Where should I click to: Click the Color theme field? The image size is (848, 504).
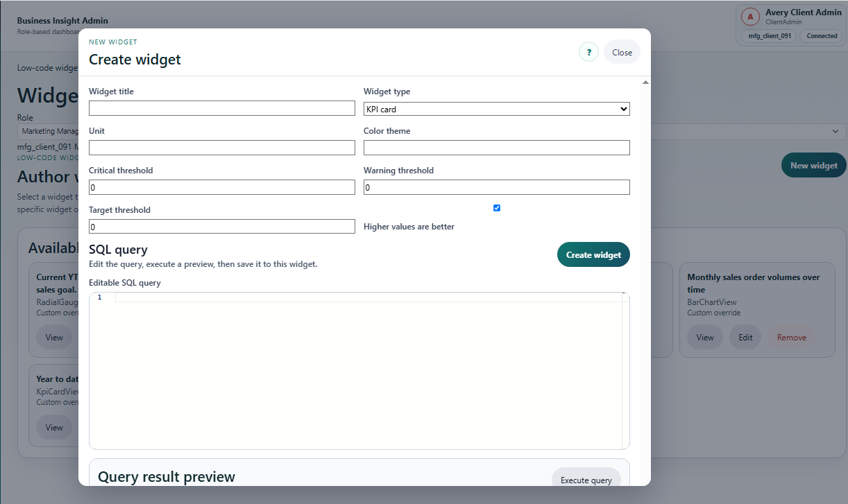click(x=497, y=148)
